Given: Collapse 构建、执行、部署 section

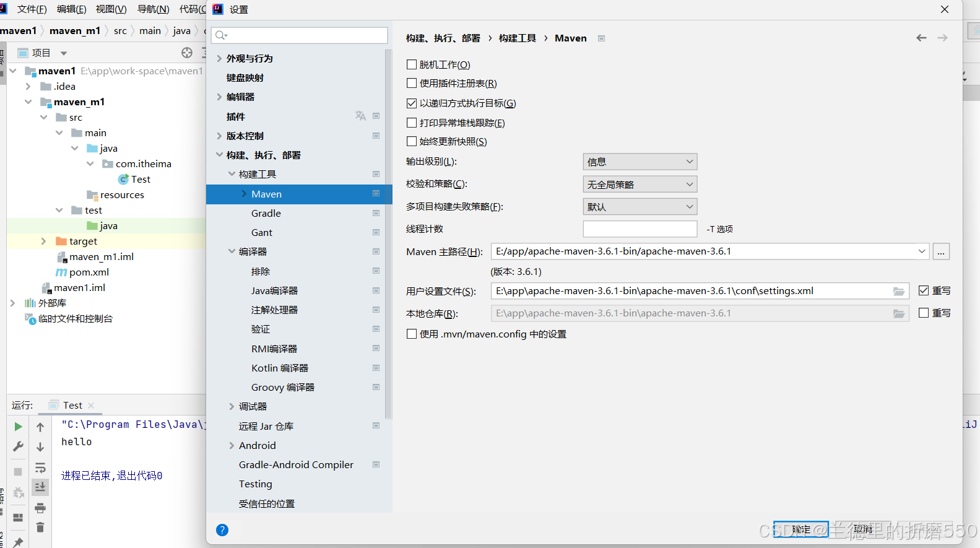Looking at the screenshot, I should tap(219, 155).
